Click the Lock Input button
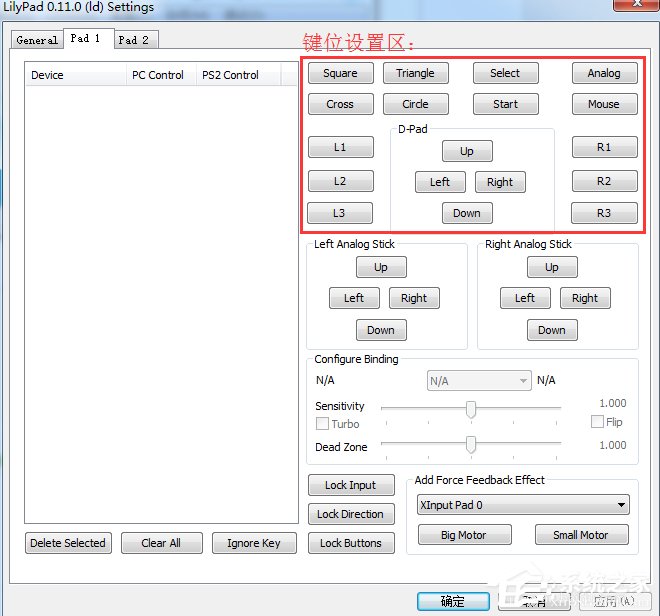660x616 pixels. [350, 485]
